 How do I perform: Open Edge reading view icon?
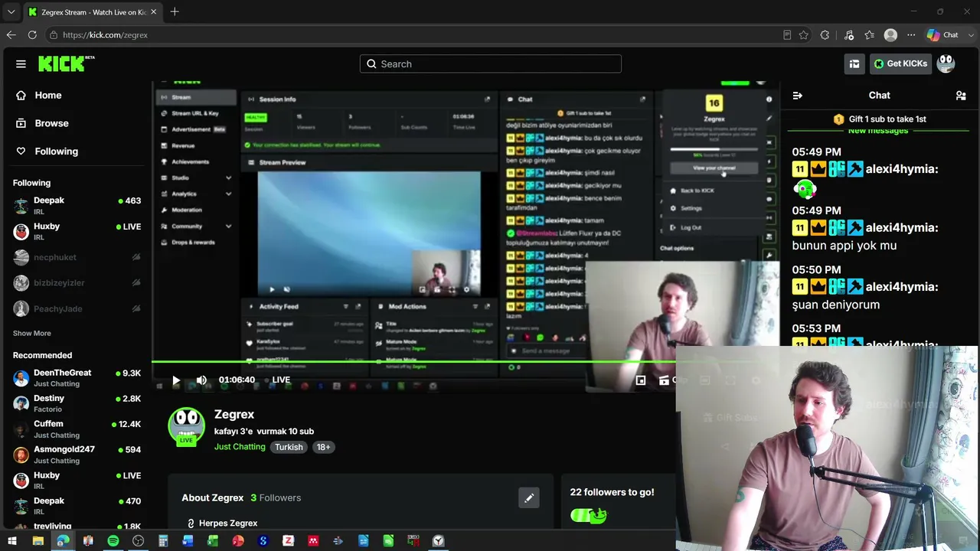(787, 35)
